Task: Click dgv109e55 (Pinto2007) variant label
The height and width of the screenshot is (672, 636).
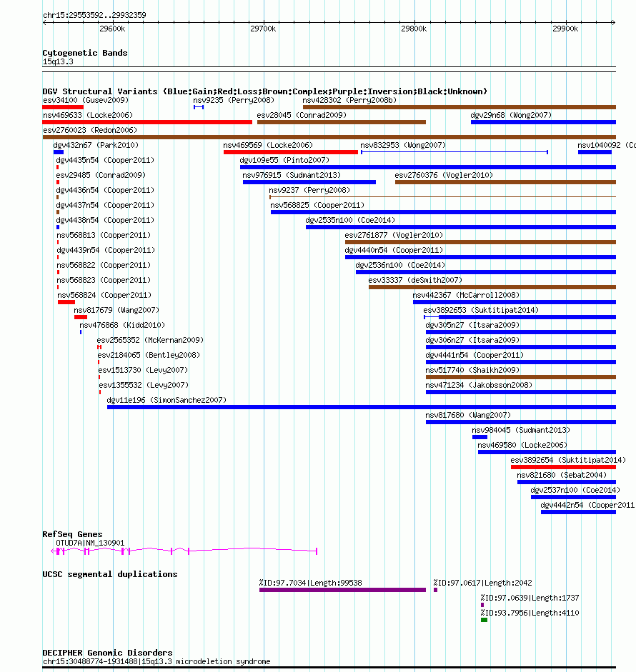Action: pos(284,160)
